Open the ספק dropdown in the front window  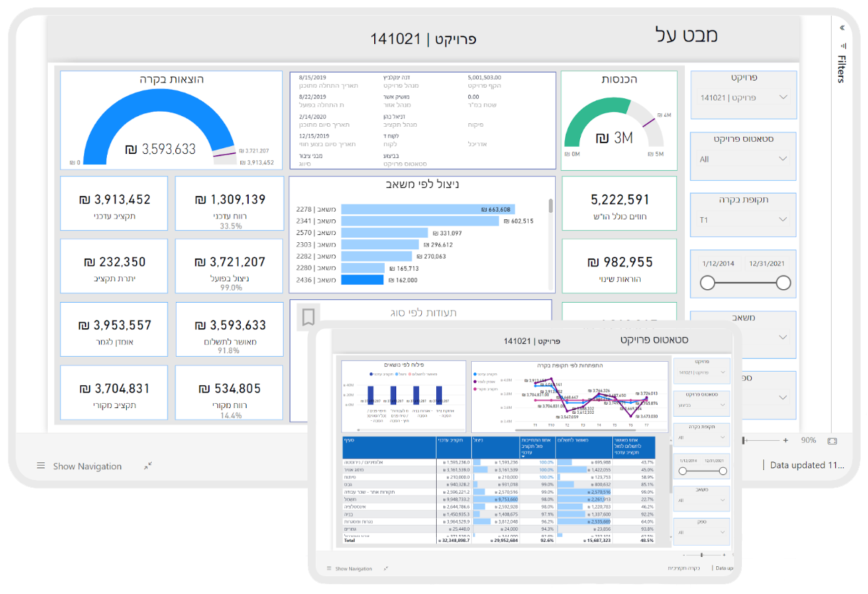tap(701, 531)
